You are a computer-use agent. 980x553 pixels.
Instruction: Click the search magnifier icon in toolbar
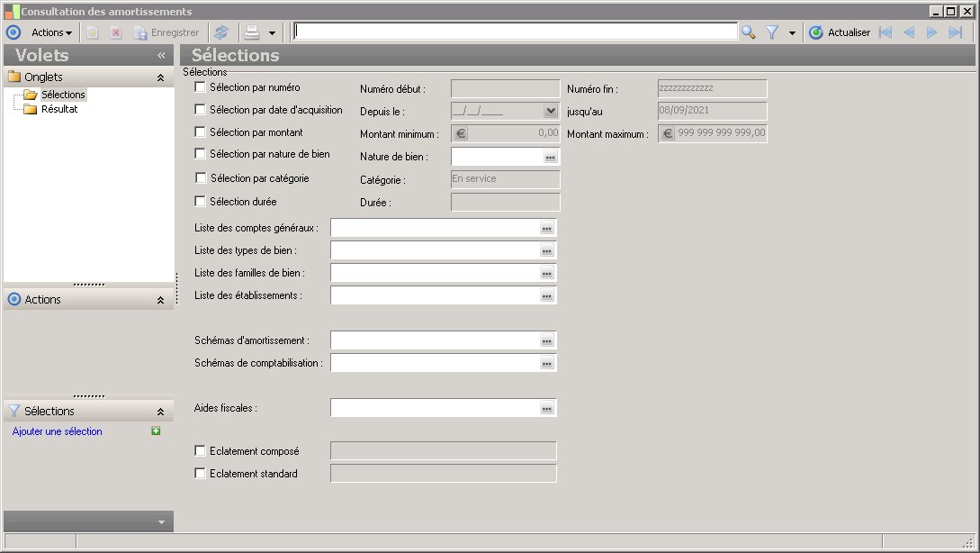point(748,32)
